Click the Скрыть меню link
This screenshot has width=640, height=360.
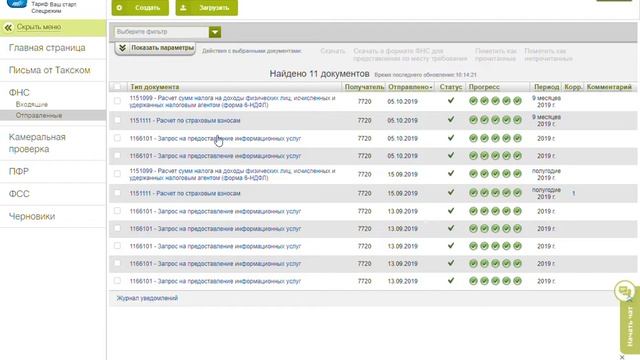[39, 27]
